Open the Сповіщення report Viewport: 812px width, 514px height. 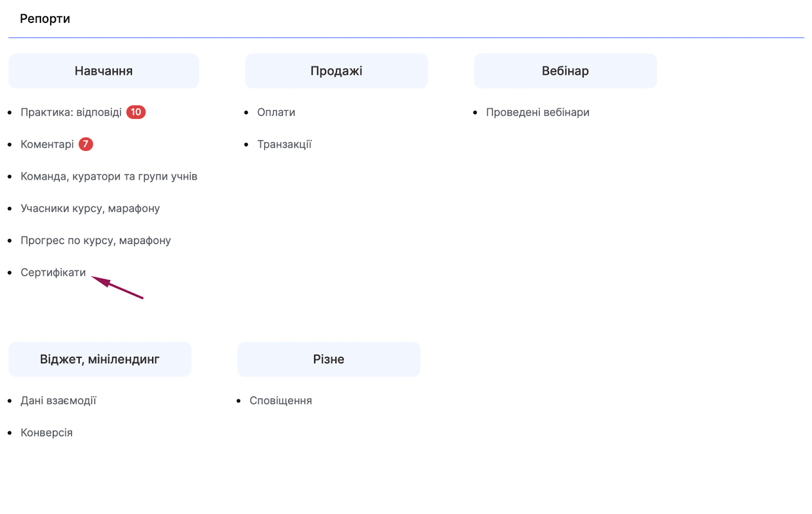pyautogui.click(x=281, y=401)
